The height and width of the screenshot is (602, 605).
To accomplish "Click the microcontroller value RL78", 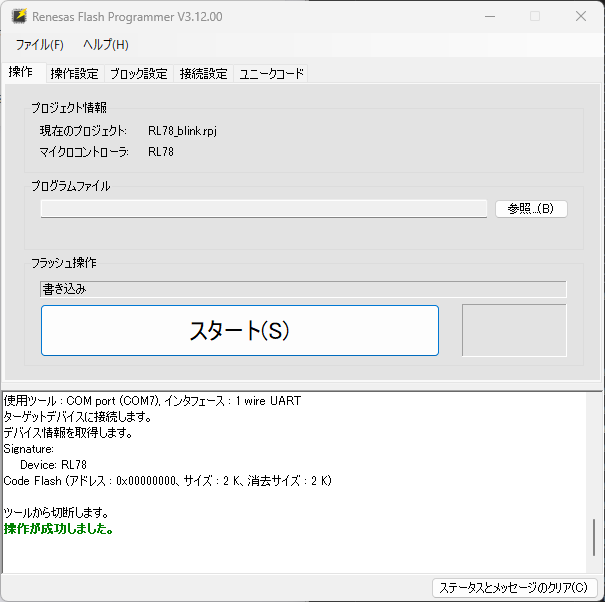I will (161, 152).
